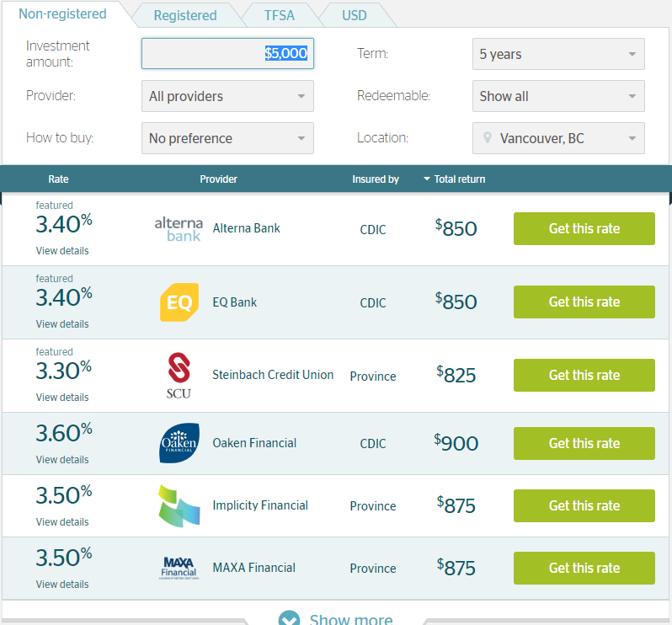672x625 pixels.
Task: Click the $825 total return value
Action: click(456, 375)
